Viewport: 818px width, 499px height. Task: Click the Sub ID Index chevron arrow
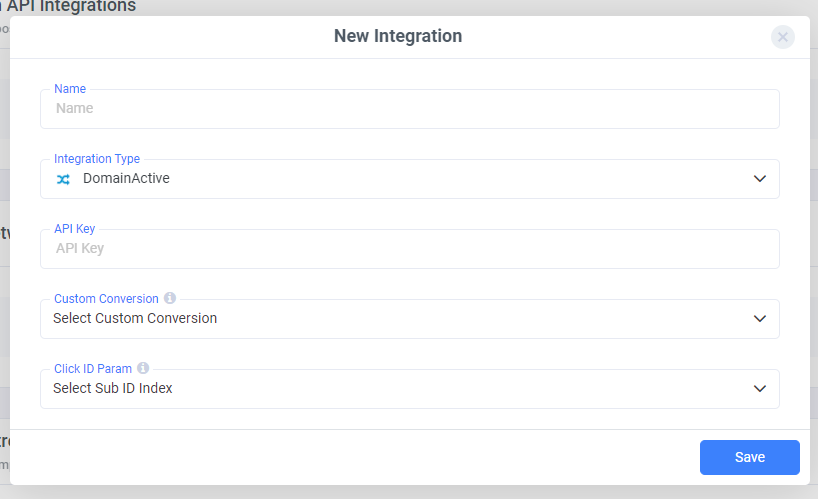760,389
